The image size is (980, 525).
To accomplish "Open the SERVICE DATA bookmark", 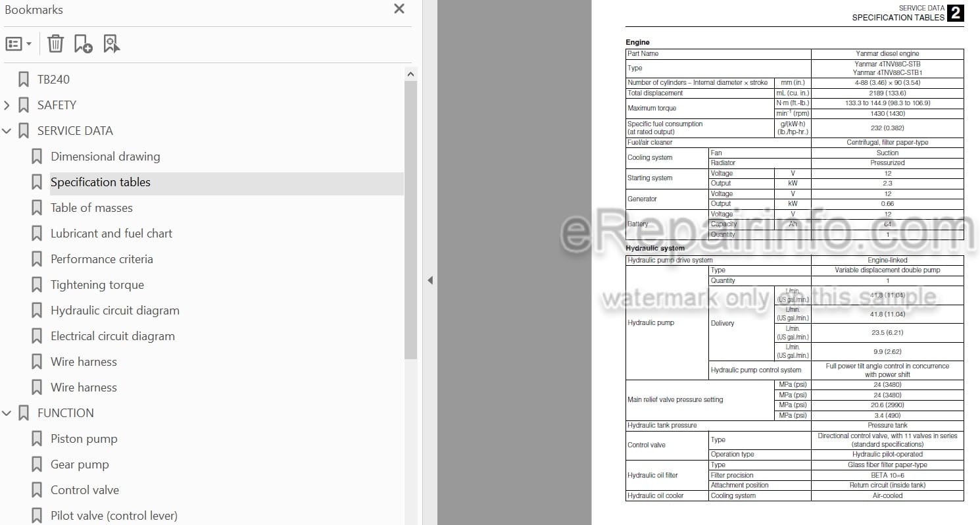I will pos(75,131).
